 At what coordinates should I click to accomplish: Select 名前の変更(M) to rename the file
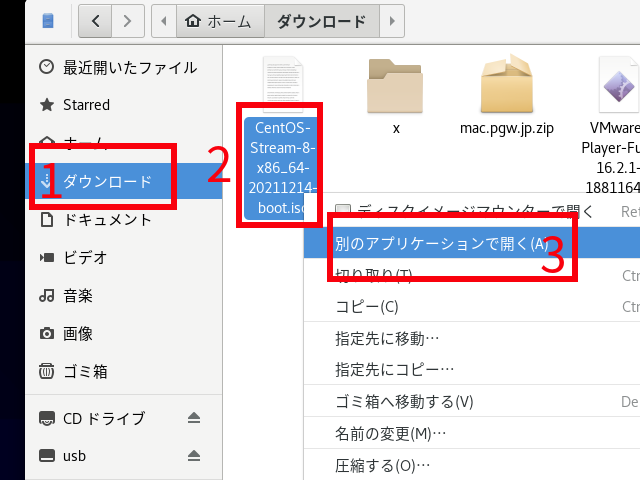[390, 434]
